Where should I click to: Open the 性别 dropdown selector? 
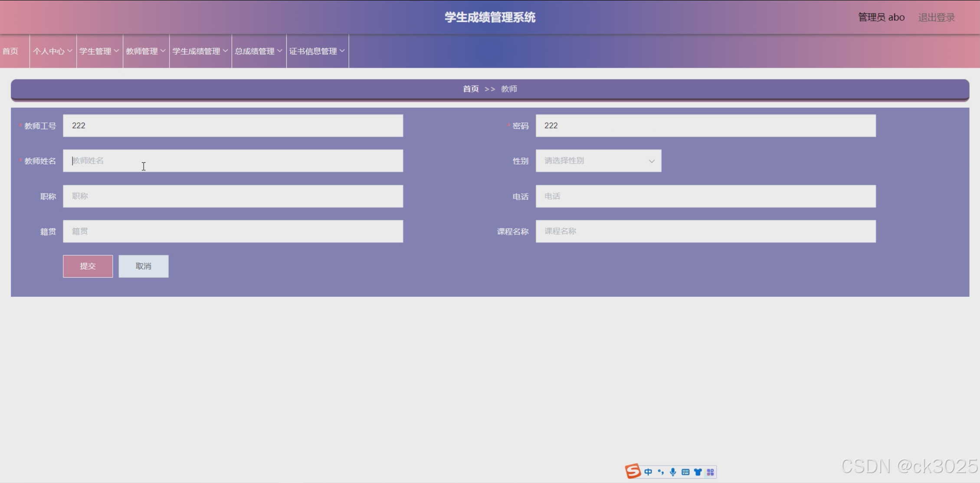click(x=598, y=161)
